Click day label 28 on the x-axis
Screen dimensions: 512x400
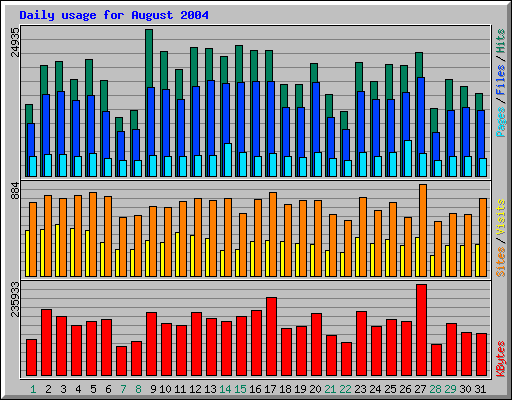(x=435, y=389)
